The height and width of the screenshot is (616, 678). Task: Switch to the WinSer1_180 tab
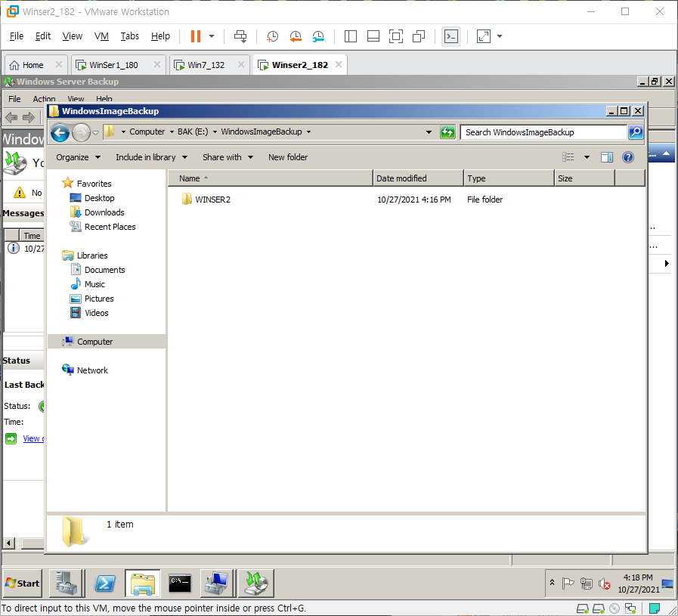pos(113,65)
